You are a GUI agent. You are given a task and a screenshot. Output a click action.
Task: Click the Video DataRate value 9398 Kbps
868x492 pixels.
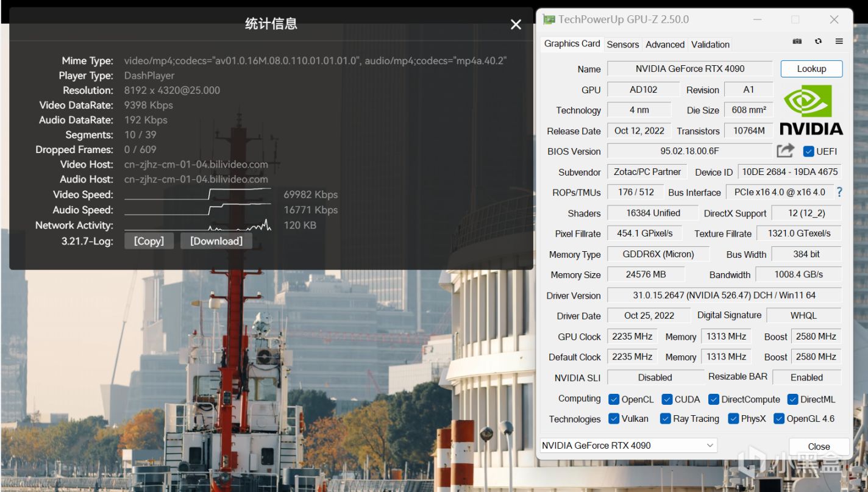[x=148, y=105]
